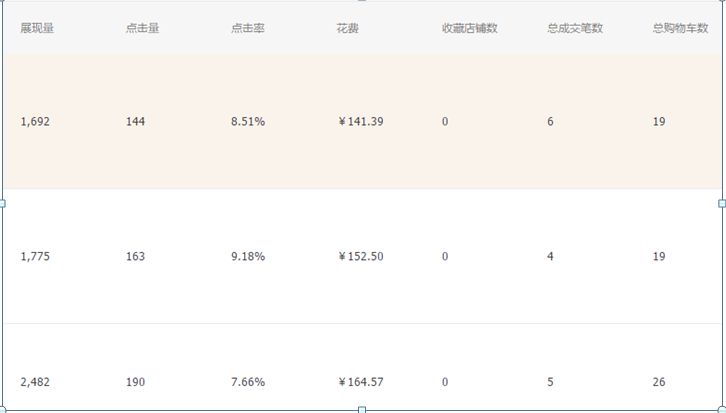
Task: Select the ¥164.57 cost cell
Action: click(361, 382)
